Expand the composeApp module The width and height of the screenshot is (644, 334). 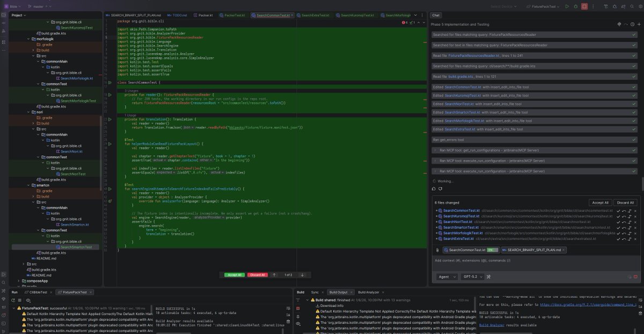(19, 280)
